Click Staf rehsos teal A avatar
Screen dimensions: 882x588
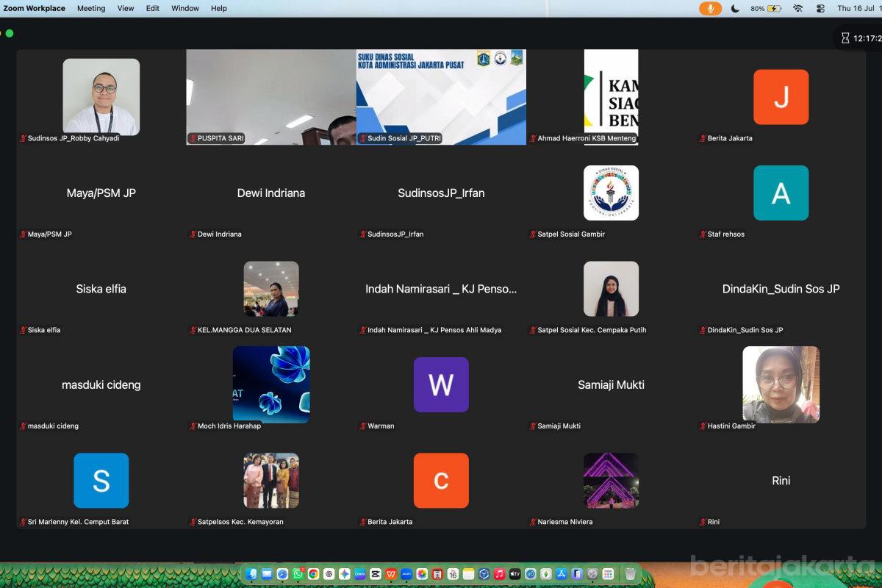click(781, 193)
